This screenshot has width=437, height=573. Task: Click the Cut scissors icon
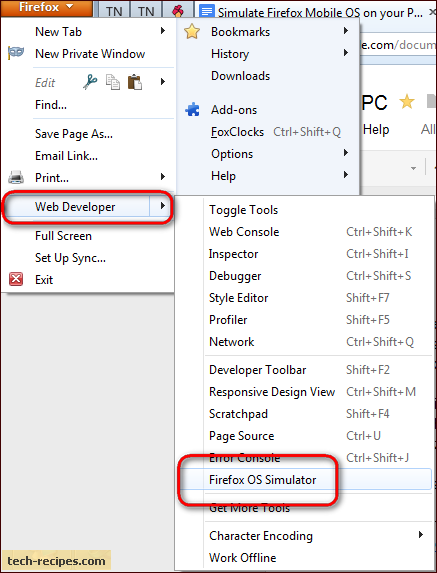90,82
